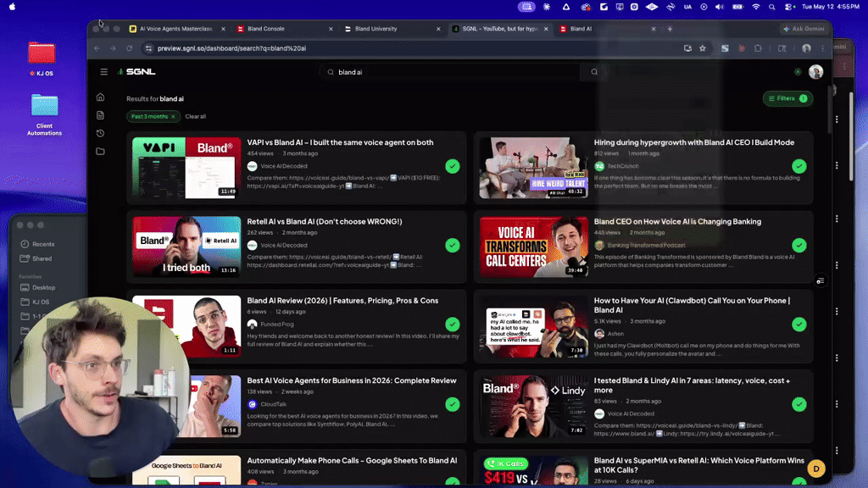Open Bland CEO on Voice AI Banking title
The width and height of the screenshot is (868, 488).
tap(677, 222)
